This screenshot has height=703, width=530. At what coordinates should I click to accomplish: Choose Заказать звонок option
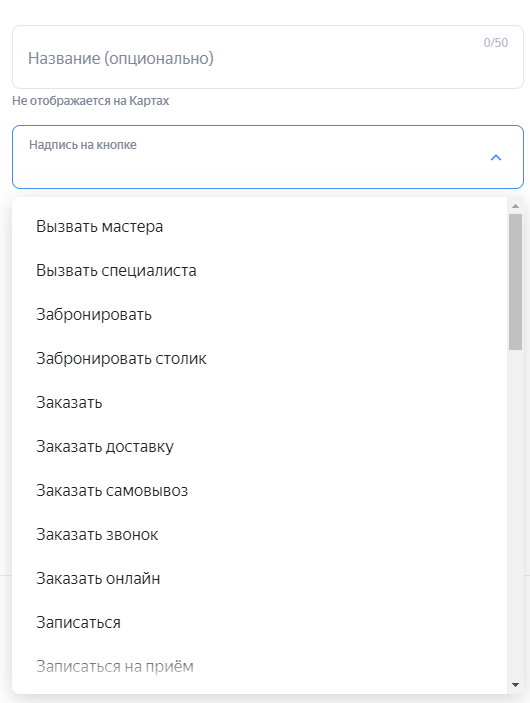(x=259, y=534)
